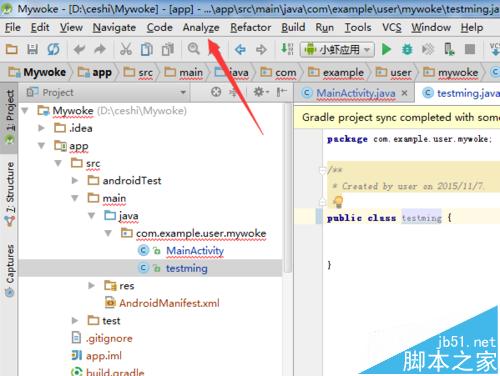Image resolution: width=500 pixels, height=376 pixels.
Task: Switch to the testming.java tab
Action: pyautogui.click(x=461, y=93)
